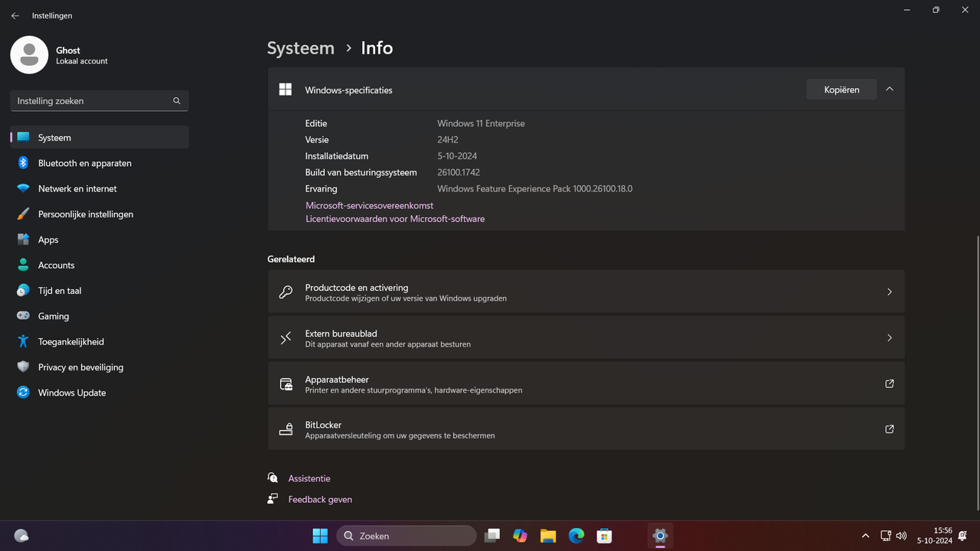Click the Extern bureaublad remote icon
980x551 pixels.
(x=286, y=337)
